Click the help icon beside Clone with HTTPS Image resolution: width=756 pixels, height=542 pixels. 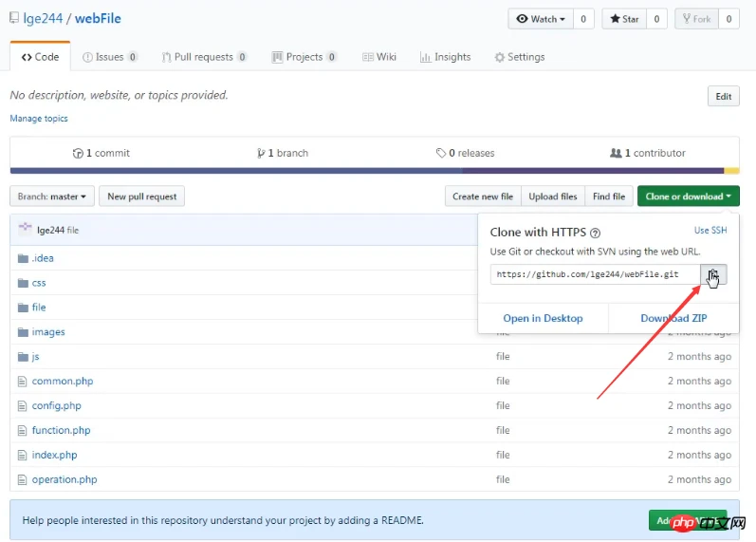(x=595, y=233)
